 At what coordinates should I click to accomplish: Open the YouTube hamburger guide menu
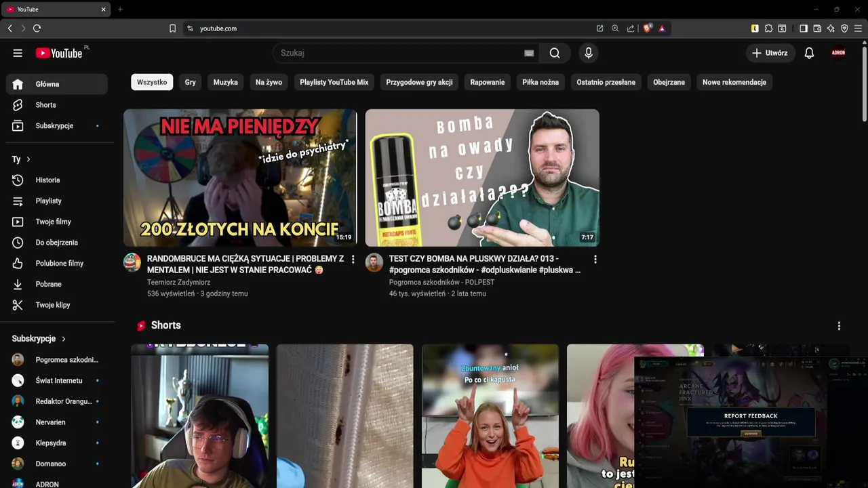(x=18, y=53)
